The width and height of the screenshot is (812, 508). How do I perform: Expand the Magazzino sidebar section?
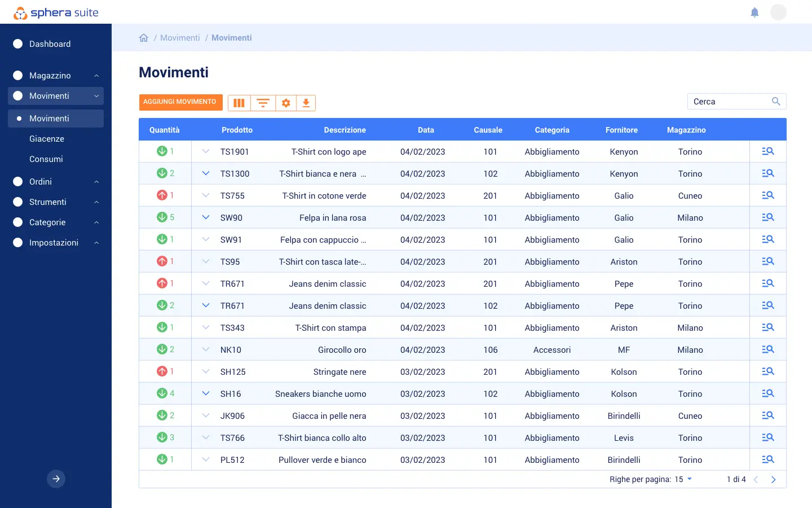tap(56, 76)
